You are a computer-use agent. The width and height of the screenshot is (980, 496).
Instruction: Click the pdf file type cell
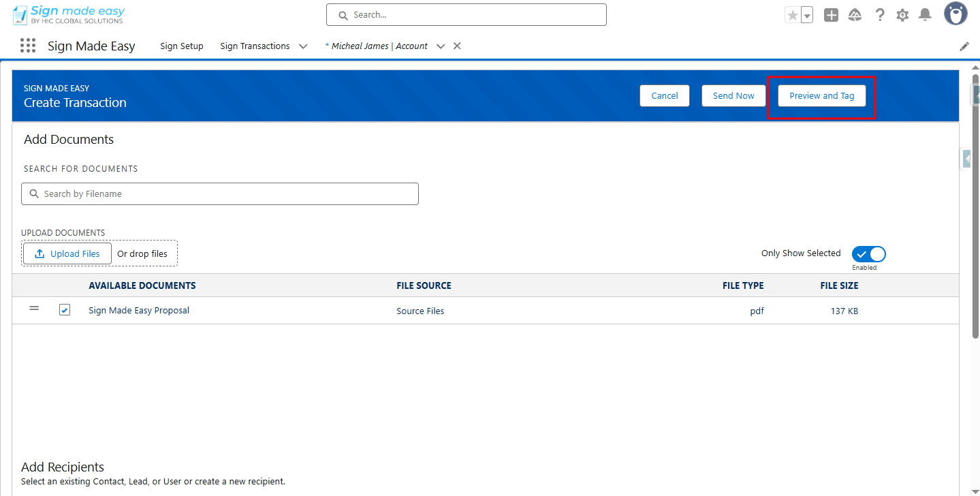click(x=757, y=311)
